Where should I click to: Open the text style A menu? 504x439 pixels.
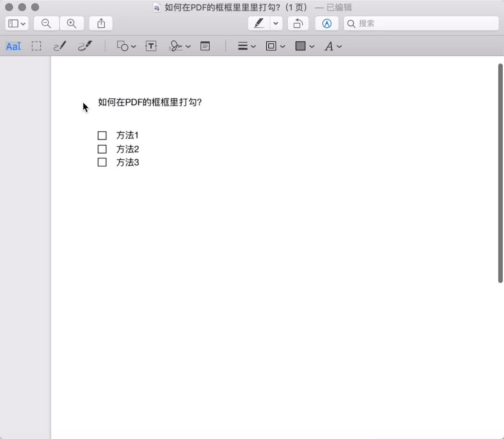(x=333, y=46)
